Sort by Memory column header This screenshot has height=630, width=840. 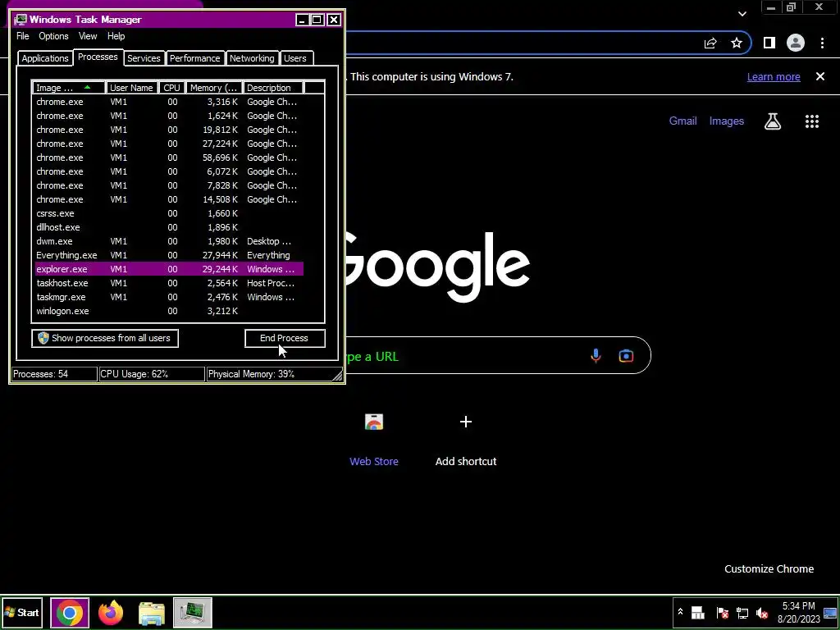[x=214, y=88]
